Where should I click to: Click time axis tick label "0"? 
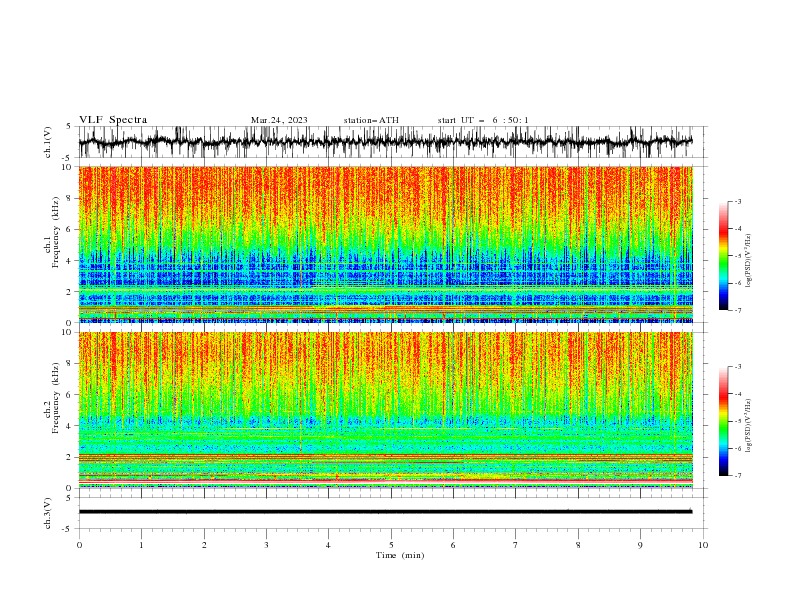tap(79, 545)
